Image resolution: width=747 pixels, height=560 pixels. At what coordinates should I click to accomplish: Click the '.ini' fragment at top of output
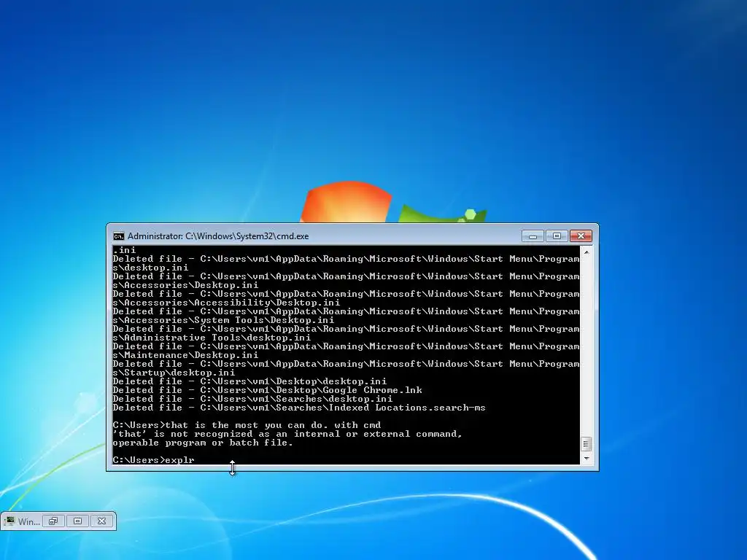coord(124,250)
